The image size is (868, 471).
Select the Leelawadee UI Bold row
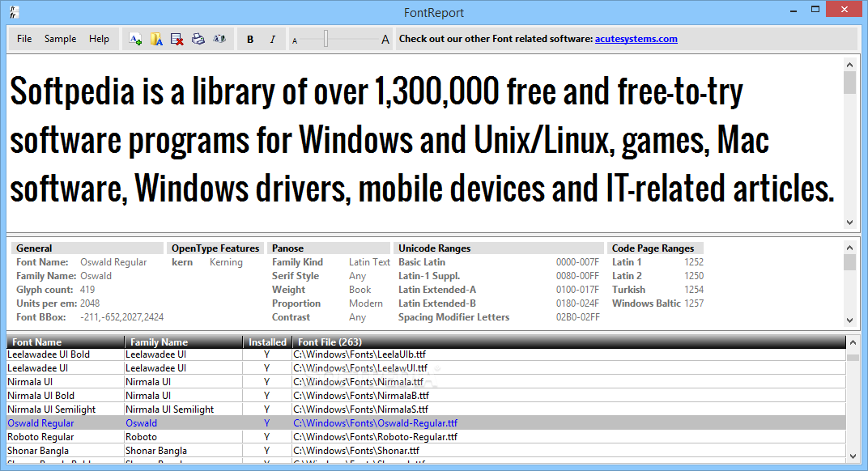coord(426,354)
